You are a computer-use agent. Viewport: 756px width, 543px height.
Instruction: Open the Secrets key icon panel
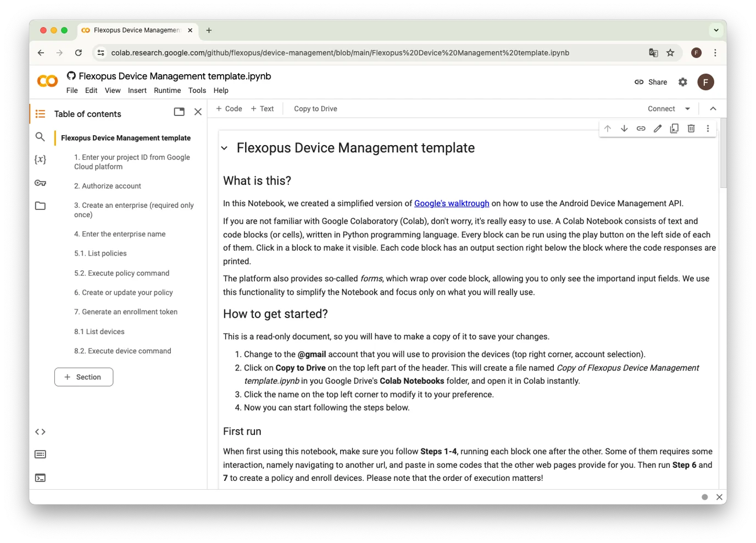40,183
